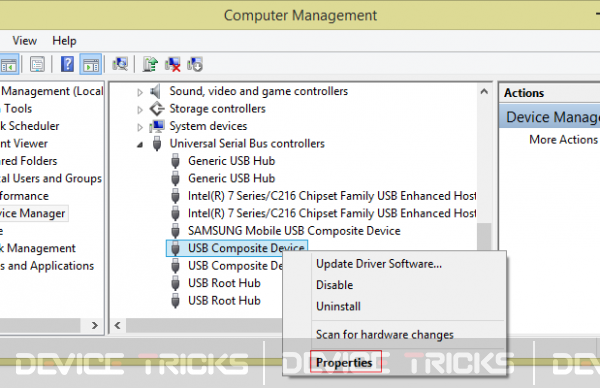Click the USB icon beside SAMSUNG Mobile USB Composite Device

(x=175, y=231)
